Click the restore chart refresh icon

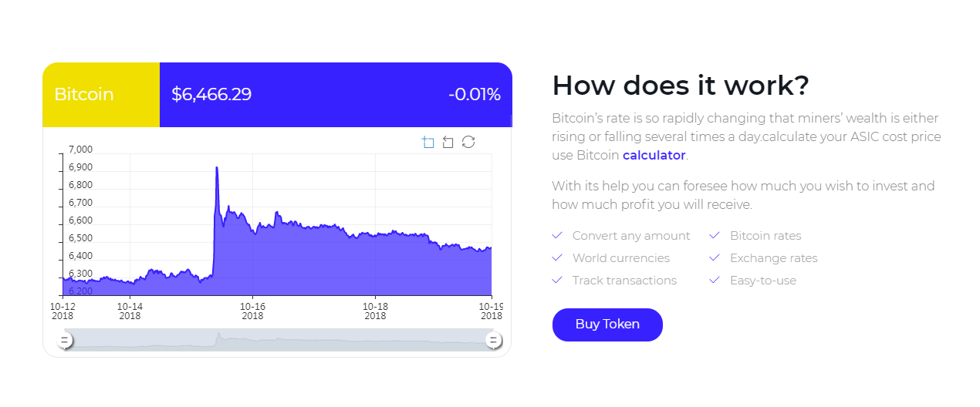(x=468, y=142)
